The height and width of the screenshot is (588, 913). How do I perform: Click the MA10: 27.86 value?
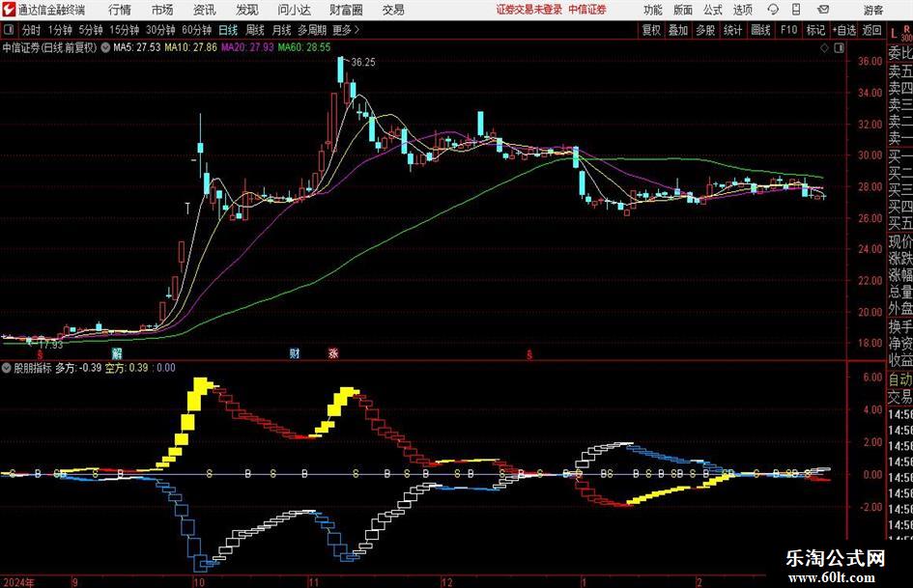tap(190, 47)
